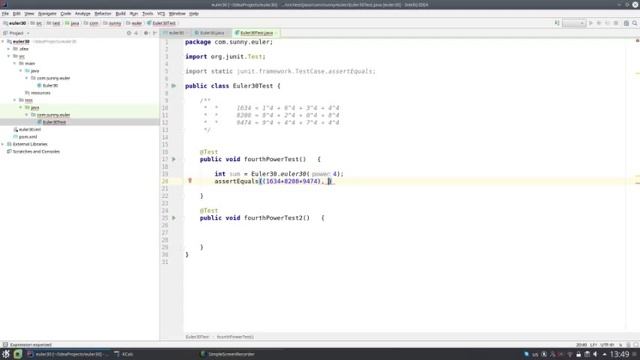640x360 pixels.
Task: Click the volume icon in system tray
Action: tap(596, 354)
